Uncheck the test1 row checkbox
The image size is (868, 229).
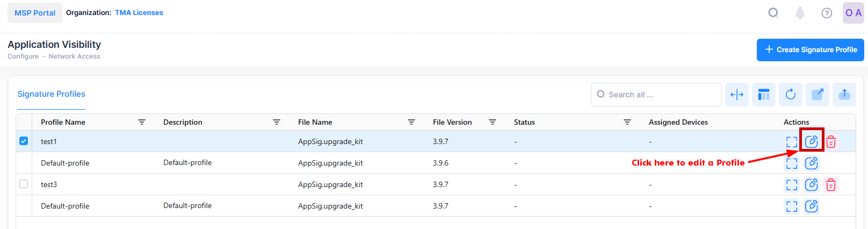24,141
